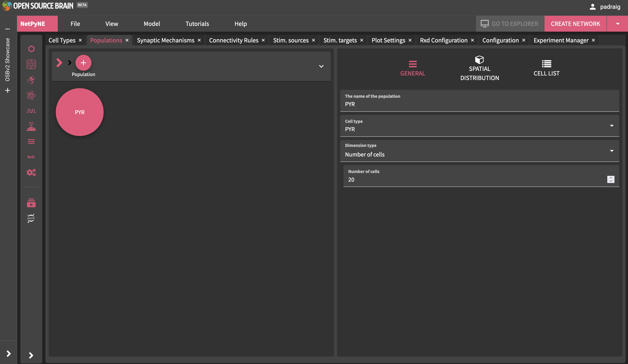Image resolution: width=628 pixels, height=364 pixels.
Task: Close the Plot Settings tab
Action: point(410,40)
